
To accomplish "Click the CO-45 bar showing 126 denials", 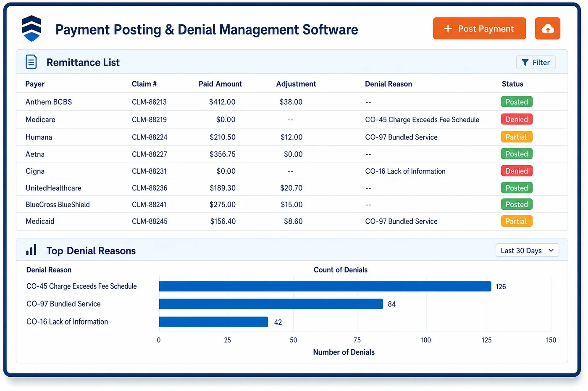I will 325,286.
